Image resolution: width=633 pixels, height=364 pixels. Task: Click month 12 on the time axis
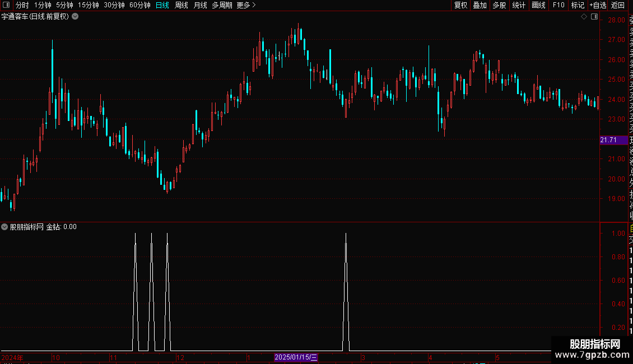[180, 357]
